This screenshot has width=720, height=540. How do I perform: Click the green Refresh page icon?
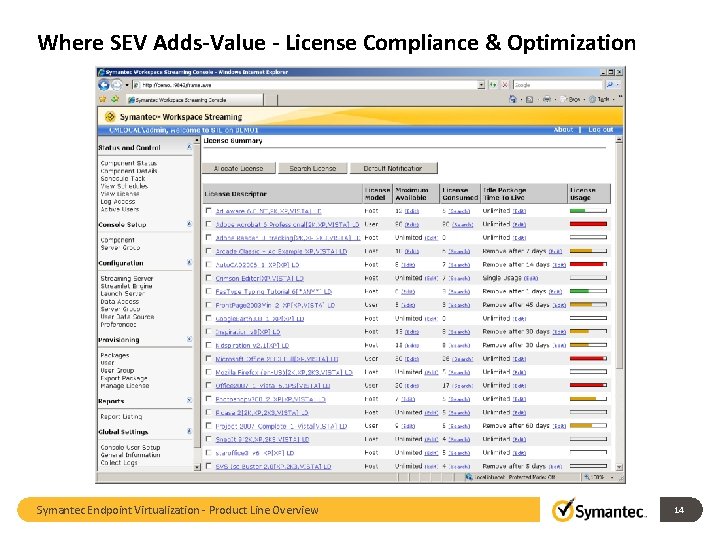(493, 85)
